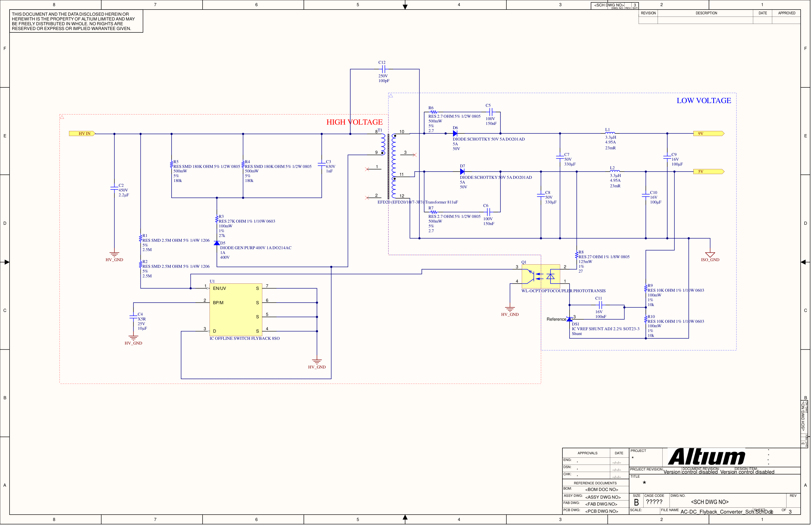The width and height of the screenshot is (812, 526).
Task: Select optocoupler Q1 symbol
Action: coord(541,277)
